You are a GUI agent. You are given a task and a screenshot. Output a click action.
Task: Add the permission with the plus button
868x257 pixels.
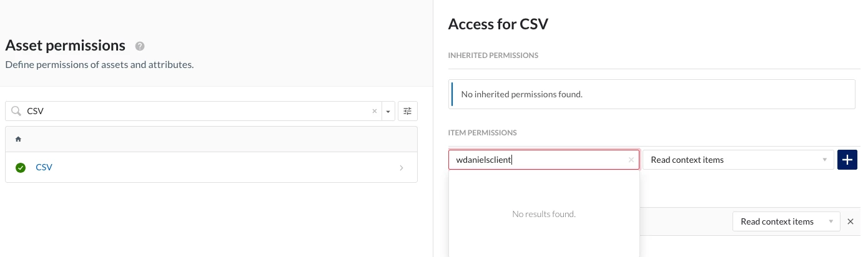[x=847, y=160]
